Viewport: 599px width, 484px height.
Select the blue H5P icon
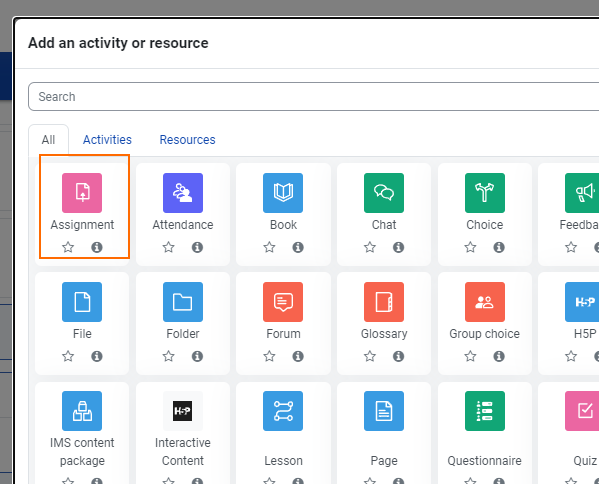click(582, 302)
